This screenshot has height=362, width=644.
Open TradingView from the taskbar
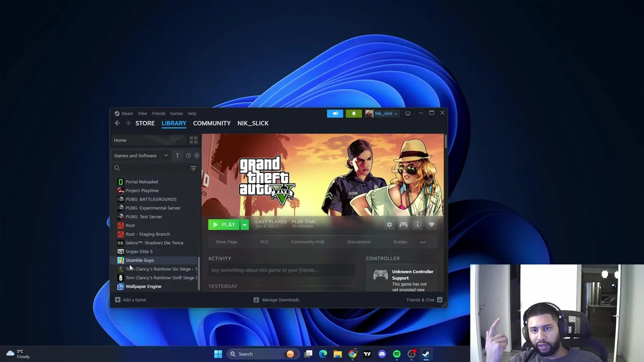pyautogui.click(x=367, y=354)
